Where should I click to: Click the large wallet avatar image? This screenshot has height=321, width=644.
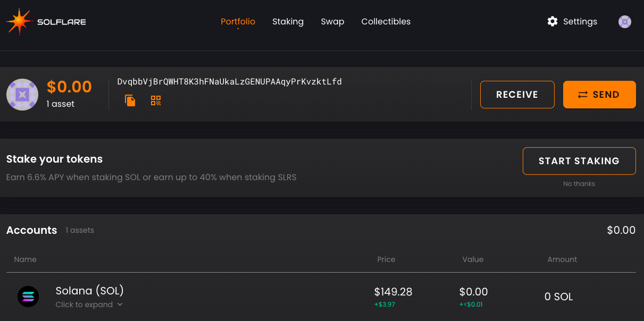[22, 95]
